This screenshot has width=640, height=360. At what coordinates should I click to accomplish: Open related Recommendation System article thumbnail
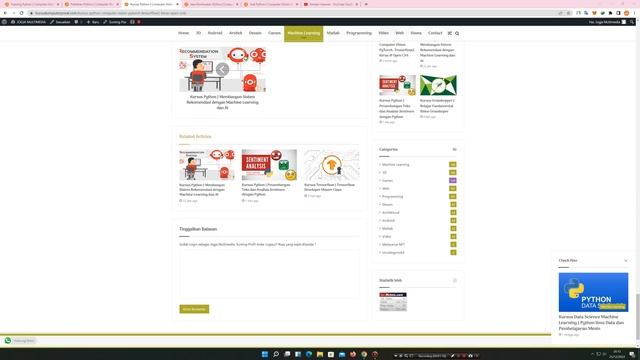click(x=207, y=164)
